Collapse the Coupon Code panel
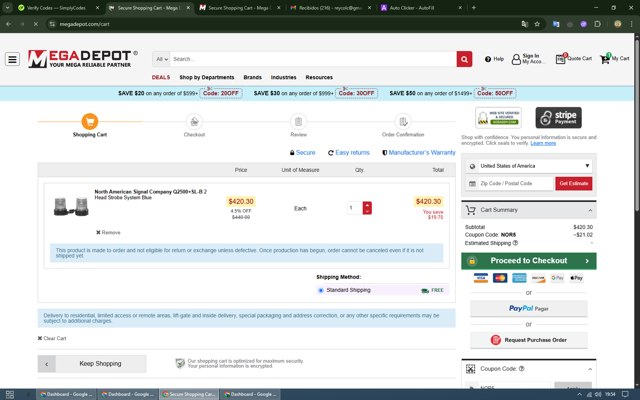The height and width of the screenshot is (400, 640). coord(590,369)
